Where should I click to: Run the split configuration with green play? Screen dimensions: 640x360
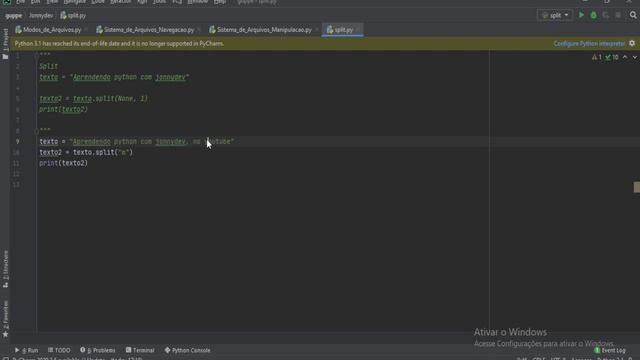581,15
